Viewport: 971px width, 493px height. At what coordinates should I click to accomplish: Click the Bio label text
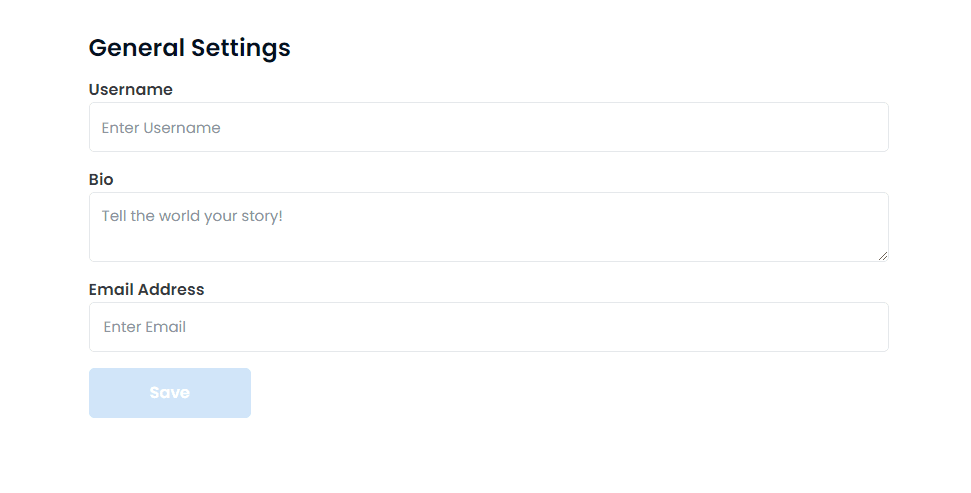tap(101, 180)
